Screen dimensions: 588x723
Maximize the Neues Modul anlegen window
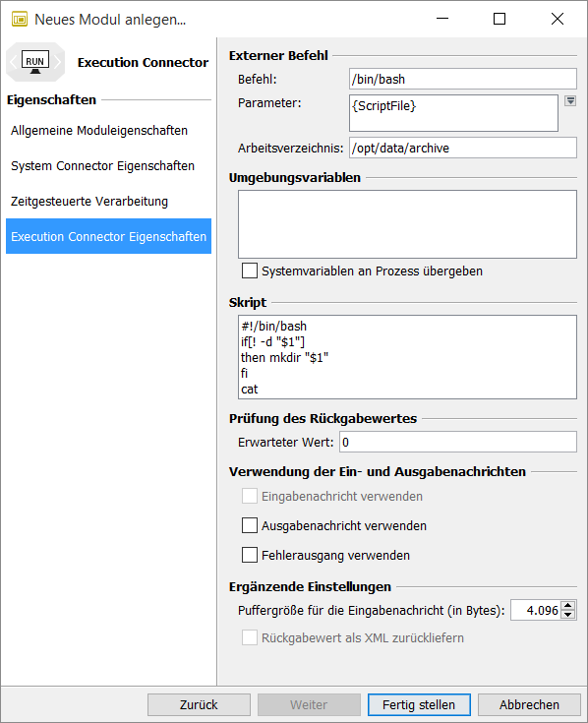point(500,19)
